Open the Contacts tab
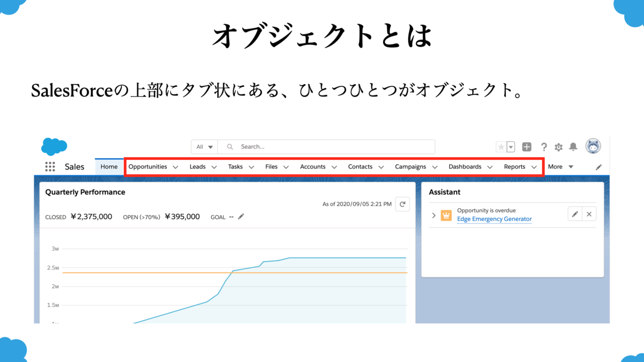Viewport: 644px width, 362px height. click(x=360, y=167)
